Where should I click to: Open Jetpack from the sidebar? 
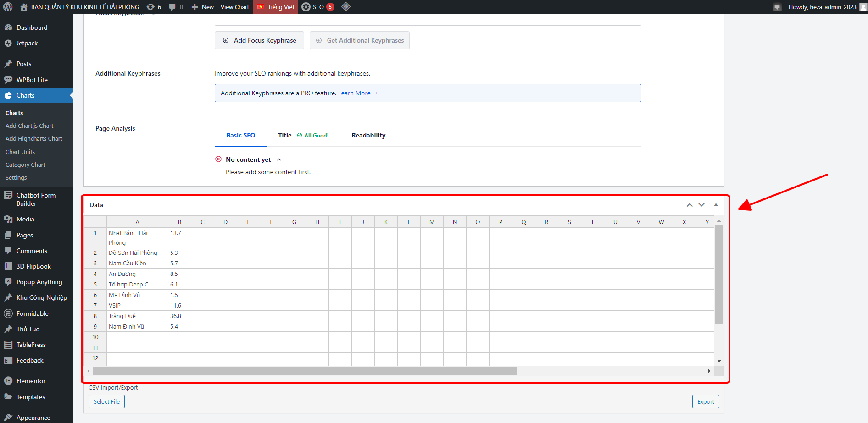(x=27, y=43)
